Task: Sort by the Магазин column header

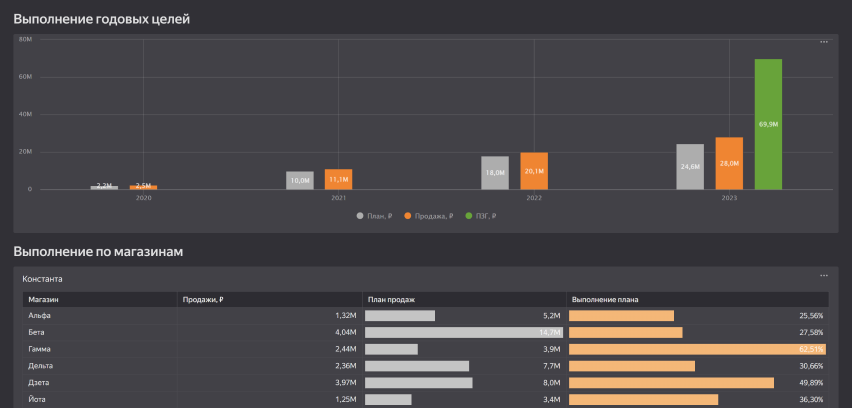Action: point(45,299)
